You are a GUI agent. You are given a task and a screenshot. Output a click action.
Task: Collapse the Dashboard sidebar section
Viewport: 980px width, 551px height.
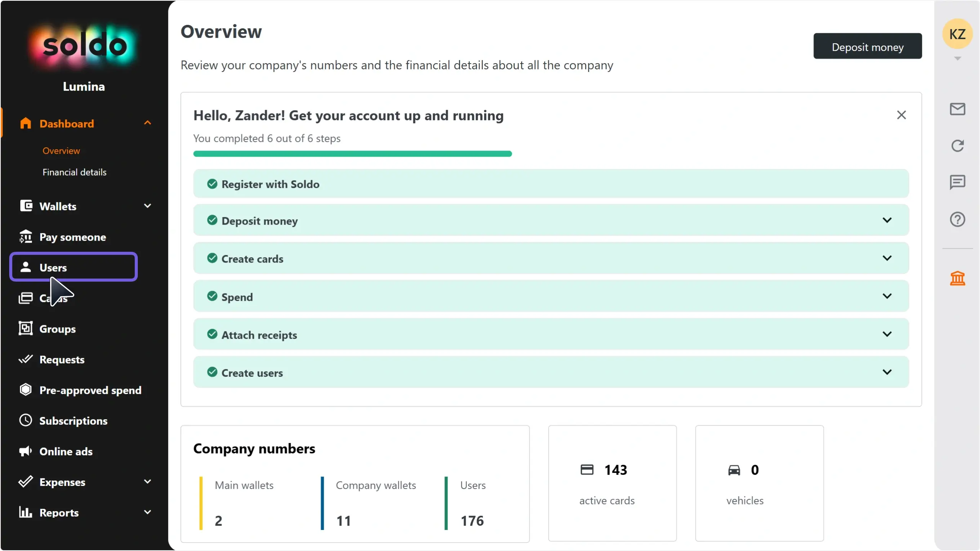tap(147, 123)
